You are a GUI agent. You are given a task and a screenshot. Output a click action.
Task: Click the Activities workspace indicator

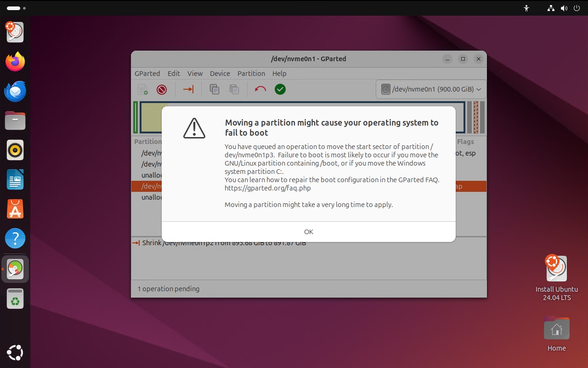point(17,8)
